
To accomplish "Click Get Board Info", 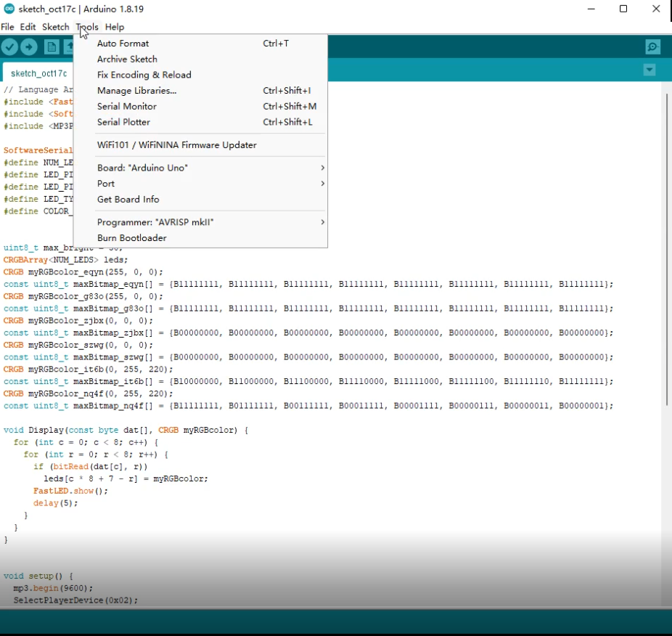I will coord(128,200).
